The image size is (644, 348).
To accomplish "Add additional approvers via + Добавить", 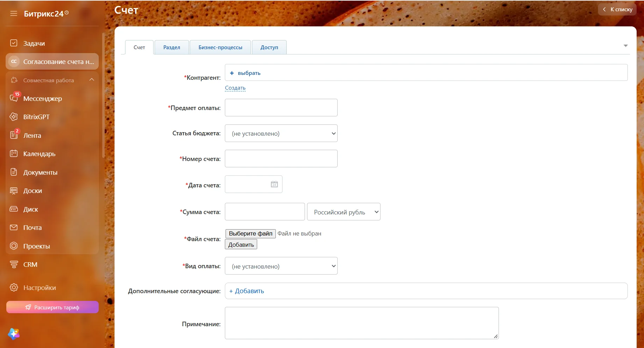I will [247, 291].
